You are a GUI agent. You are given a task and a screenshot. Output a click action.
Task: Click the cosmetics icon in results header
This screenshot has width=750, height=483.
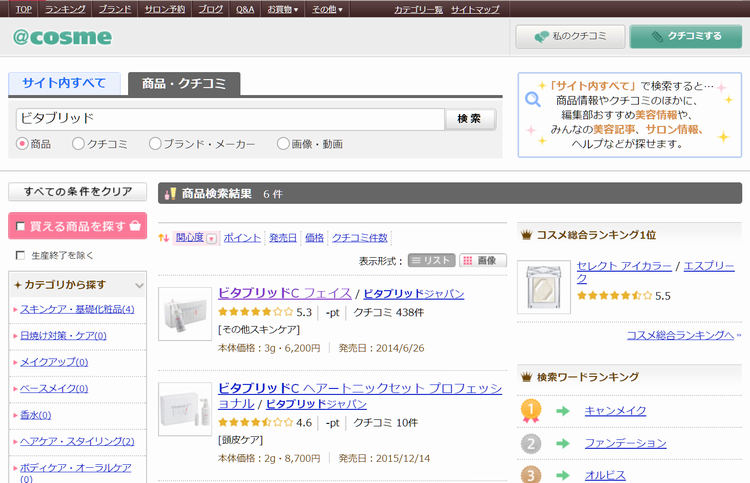click(170, 193)
